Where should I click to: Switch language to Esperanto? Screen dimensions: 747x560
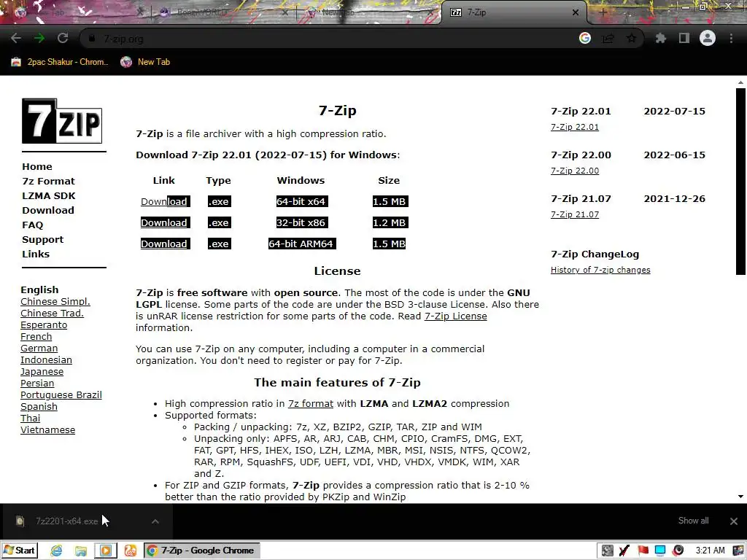[x=44, y=324]
